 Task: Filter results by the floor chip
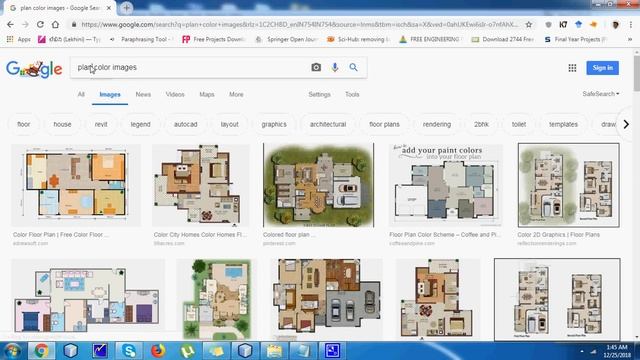tap(24, 124)
